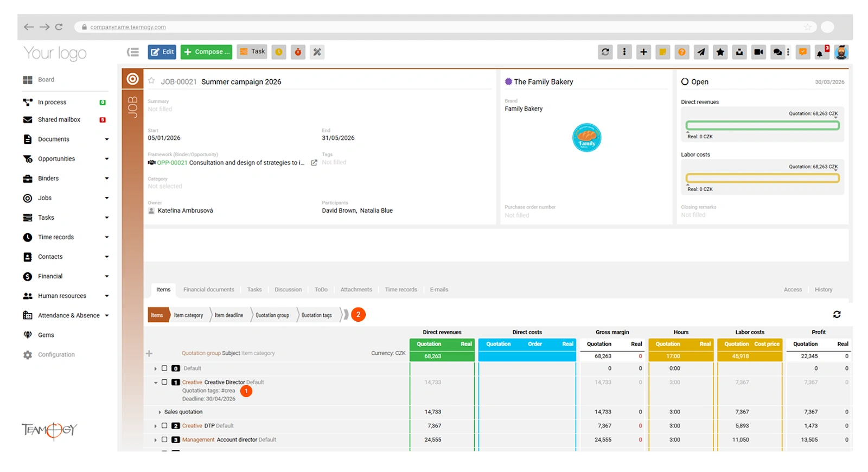Open the external link icon beside OPP-00021

314,163
